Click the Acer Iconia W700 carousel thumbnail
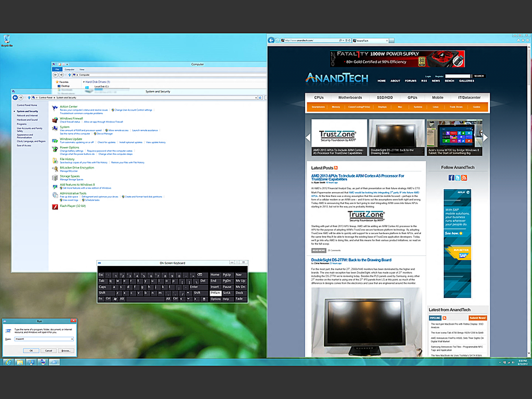532x399 pixels. coord(454,137)
